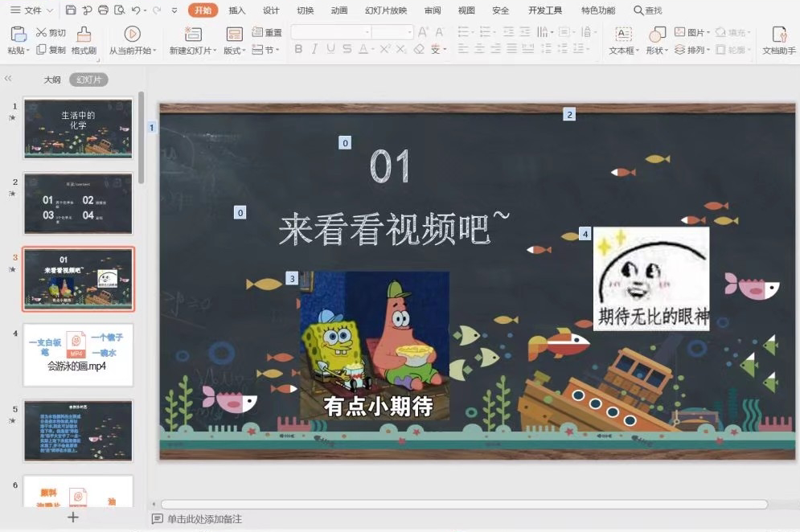
Task: Toggle strikethrough formatting (S)
Action: [347, 49]
